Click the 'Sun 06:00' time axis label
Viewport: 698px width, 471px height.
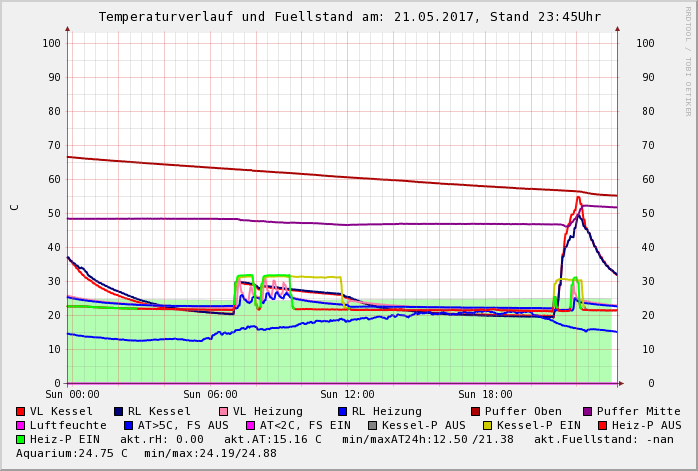pyautogui.click(x=210, y=395)
